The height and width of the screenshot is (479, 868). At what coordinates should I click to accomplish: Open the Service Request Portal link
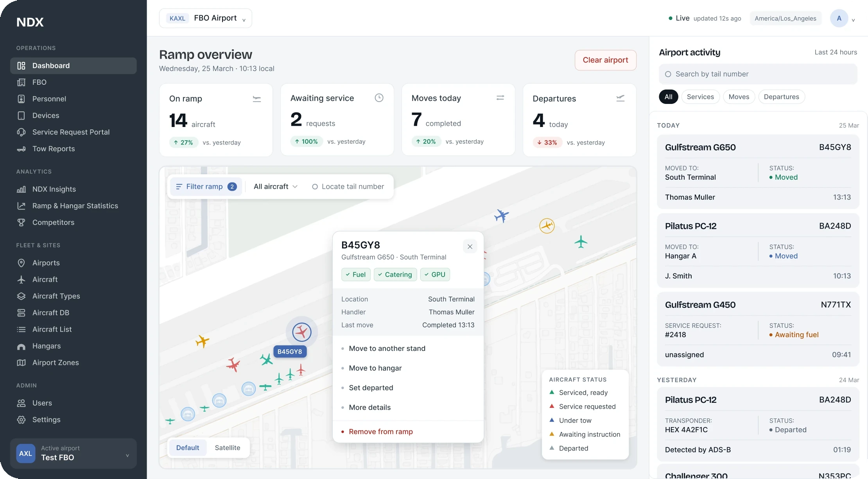click(74, 132)
